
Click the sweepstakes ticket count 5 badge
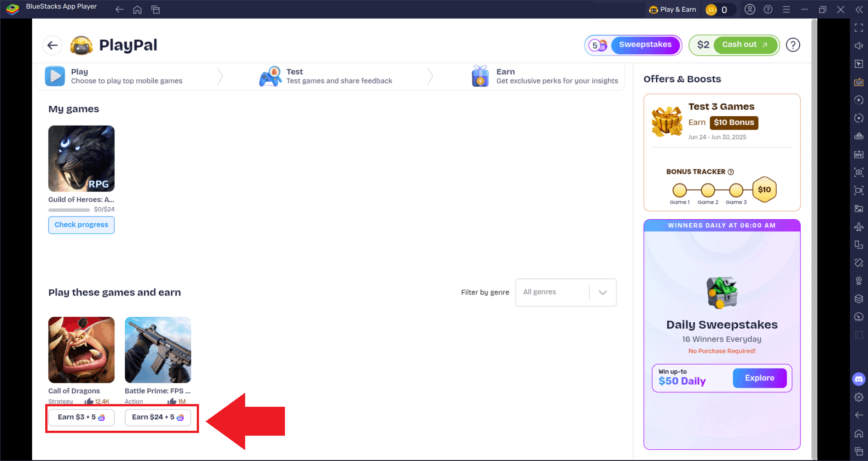(x=598, y=45)
